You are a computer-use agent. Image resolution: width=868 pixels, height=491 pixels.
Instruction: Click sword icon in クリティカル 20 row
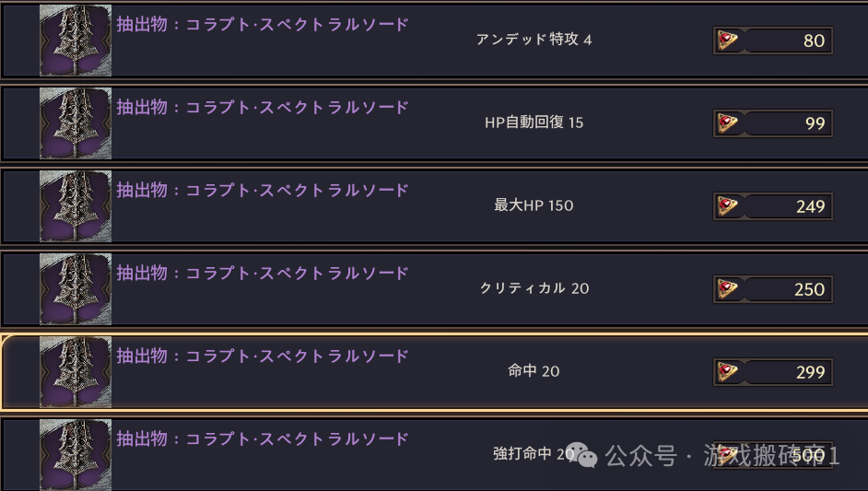[76, 289]
